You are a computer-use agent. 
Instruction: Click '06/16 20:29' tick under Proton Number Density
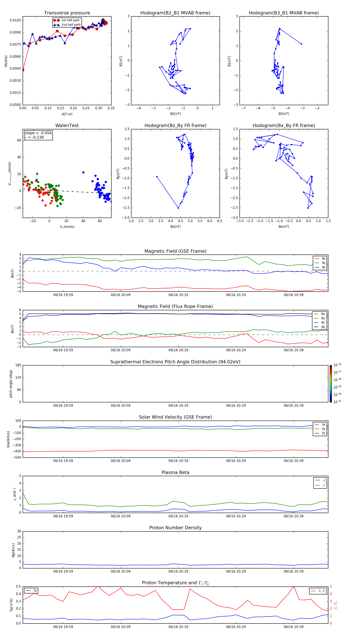(236, 571)
